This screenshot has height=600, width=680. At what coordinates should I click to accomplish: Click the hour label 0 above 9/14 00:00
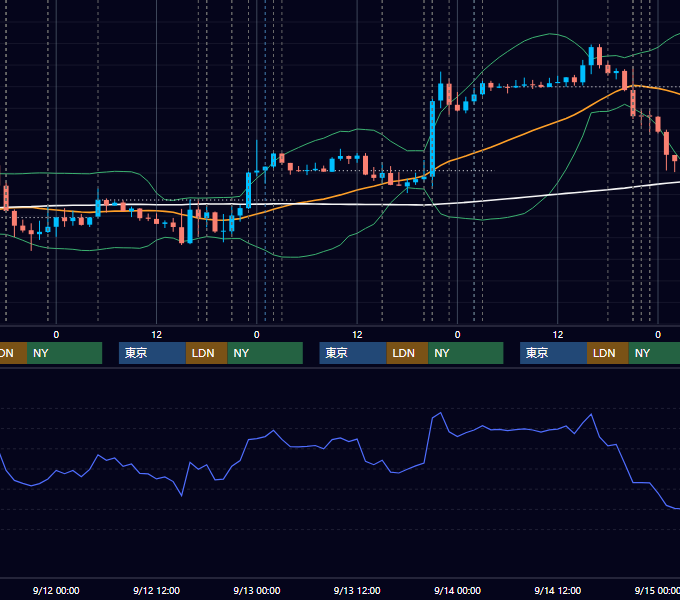pyautogui.click(x=457, y=335)
